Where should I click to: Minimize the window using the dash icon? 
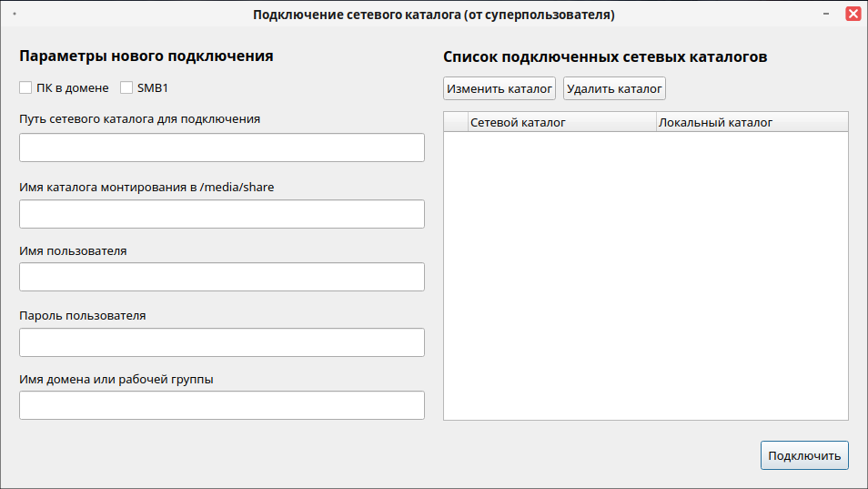pyautogui.click(x=826, y=15)
